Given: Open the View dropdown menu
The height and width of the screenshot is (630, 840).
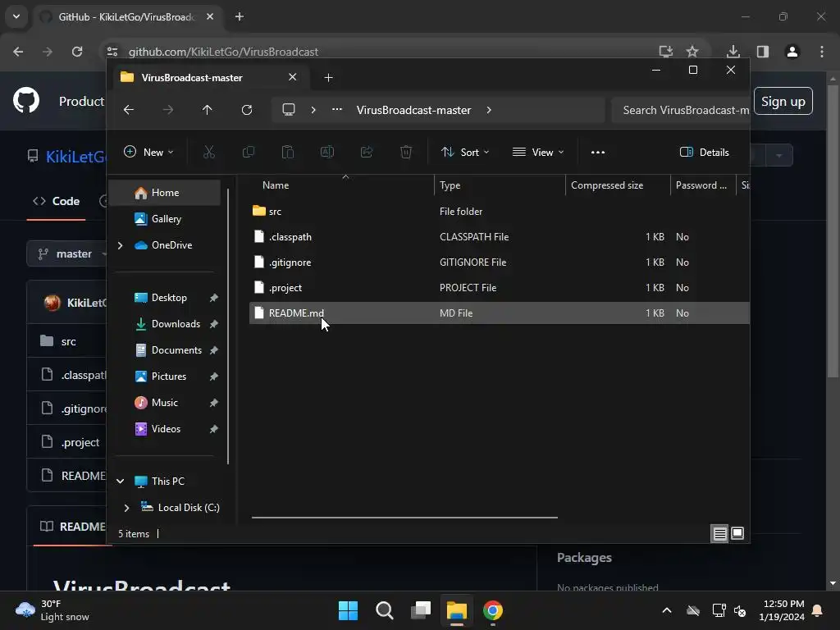Looking at the screenshot, I should pos(538,152).
